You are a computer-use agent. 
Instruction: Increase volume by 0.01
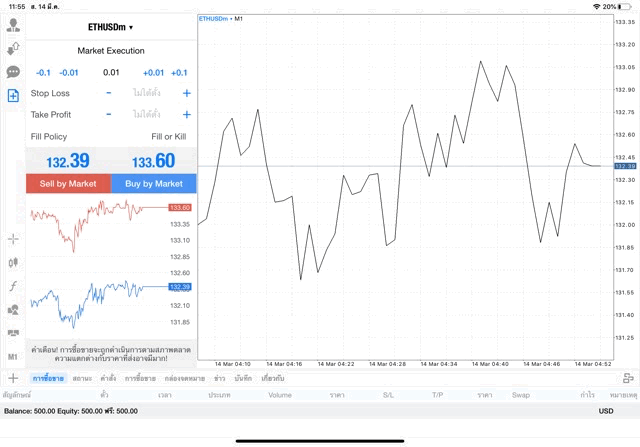click(x=153, y=72)
